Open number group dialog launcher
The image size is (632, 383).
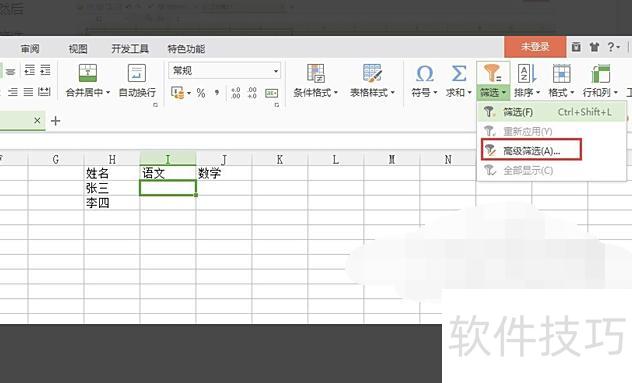pos(277,105)
